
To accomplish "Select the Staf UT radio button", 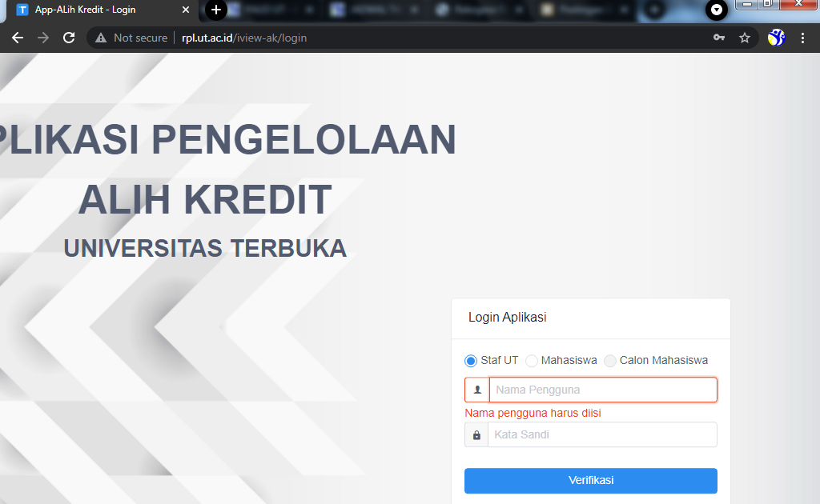I will coord(471,361).
